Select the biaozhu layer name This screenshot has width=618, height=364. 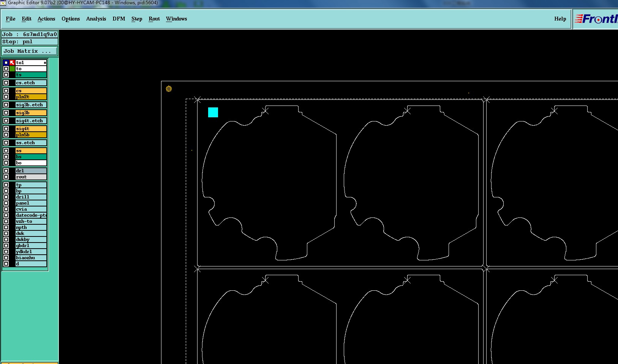(x=31, y=258)
